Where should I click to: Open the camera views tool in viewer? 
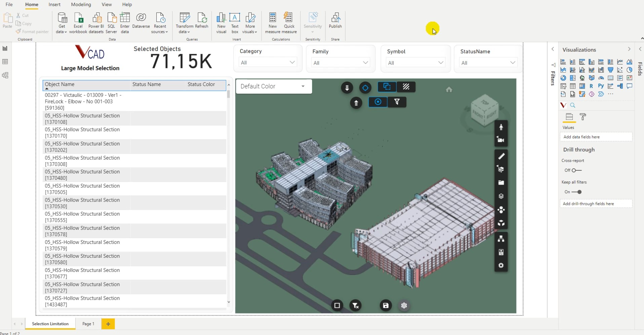pyautogui.click(x=501, y=140)
